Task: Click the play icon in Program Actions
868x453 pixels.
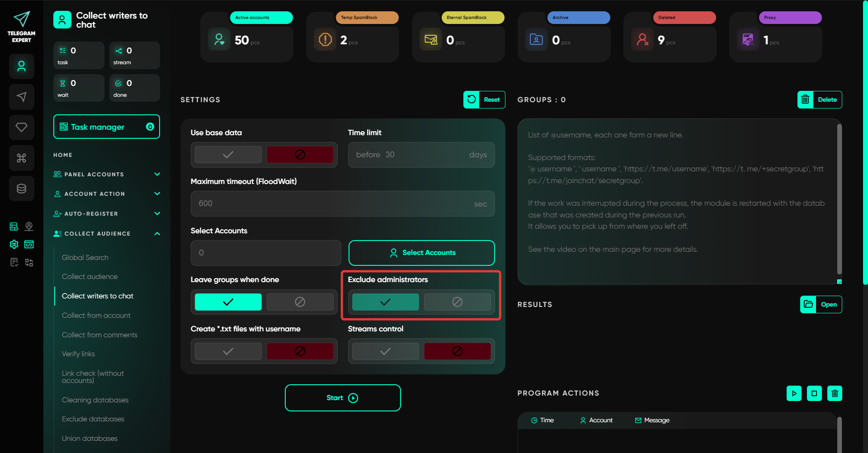Action: pyautogui.click(x=794, y=393)
